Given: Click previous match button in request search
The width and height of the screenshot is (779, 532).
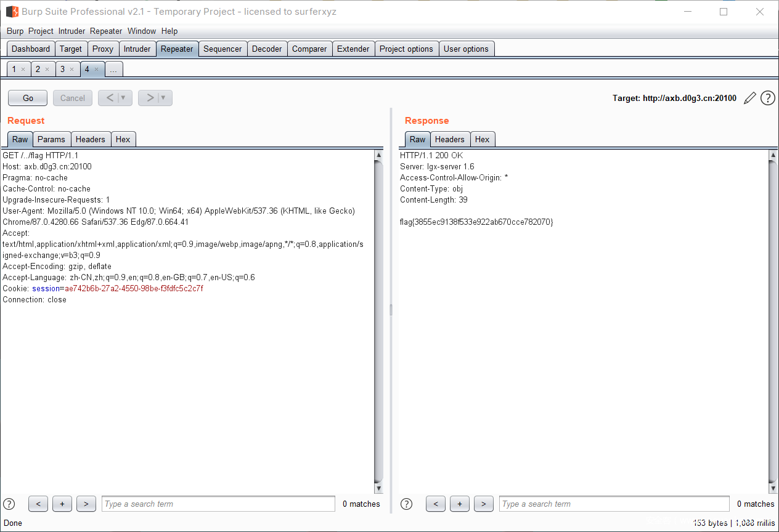Looking at the screenshot, I should point(38,504).
